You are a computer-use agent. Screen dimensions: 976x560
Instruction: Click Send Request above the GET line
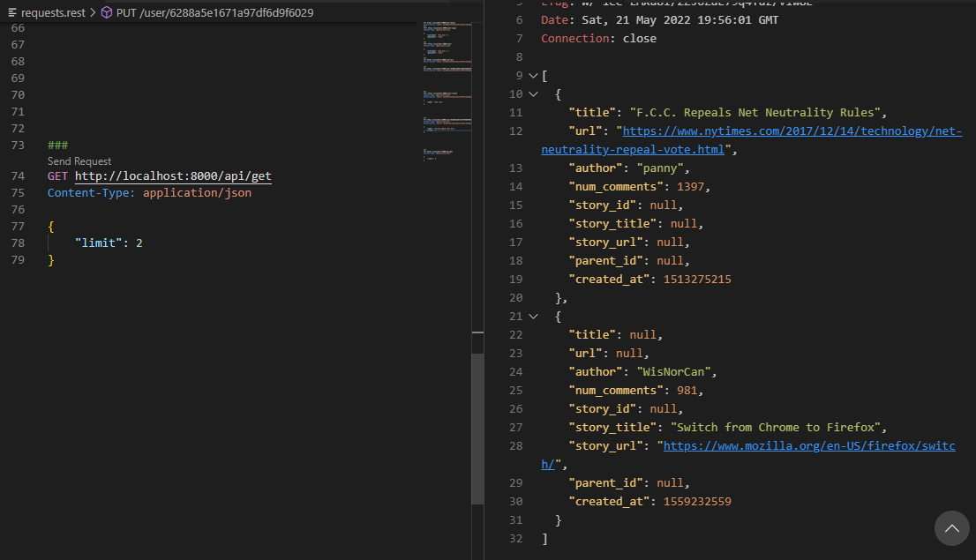tap(79, 161)
